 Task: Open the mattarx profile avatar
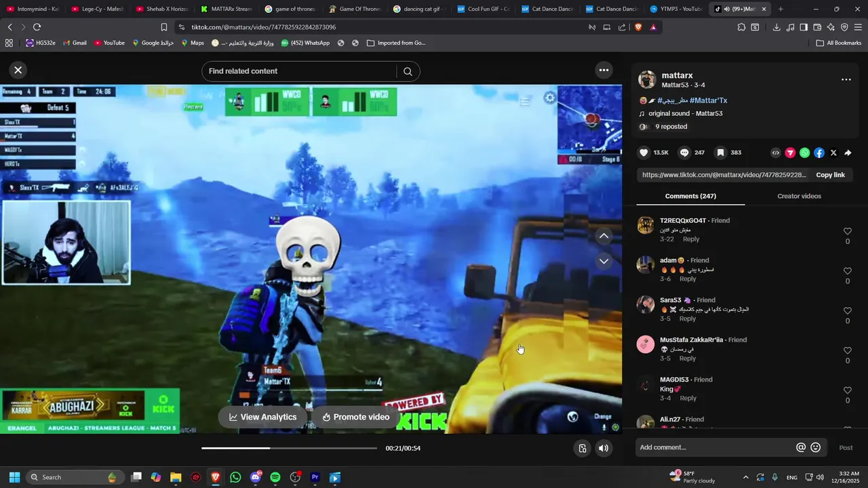[x=647, y=79]
